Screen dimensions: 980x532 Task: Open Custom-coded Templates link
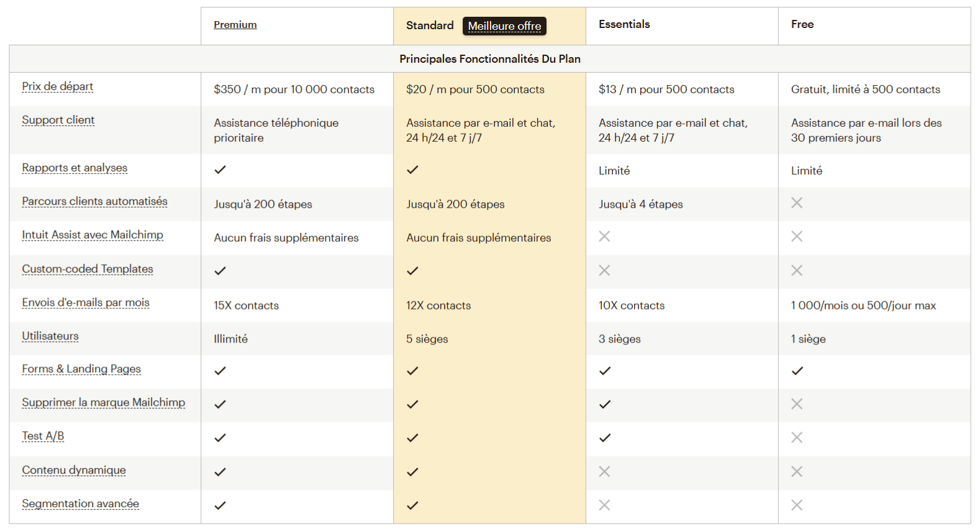coord(88,269)
